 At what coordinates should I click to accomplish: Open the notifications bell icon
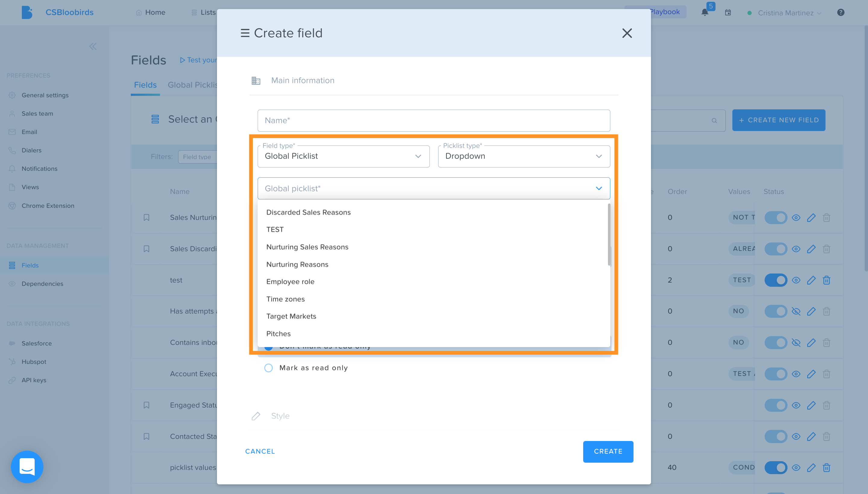[x=705, y=13]
